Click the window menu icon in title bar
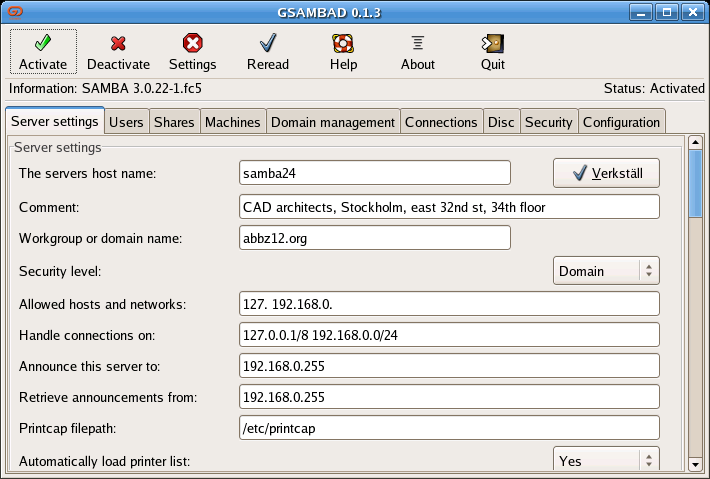 [13, 11]
